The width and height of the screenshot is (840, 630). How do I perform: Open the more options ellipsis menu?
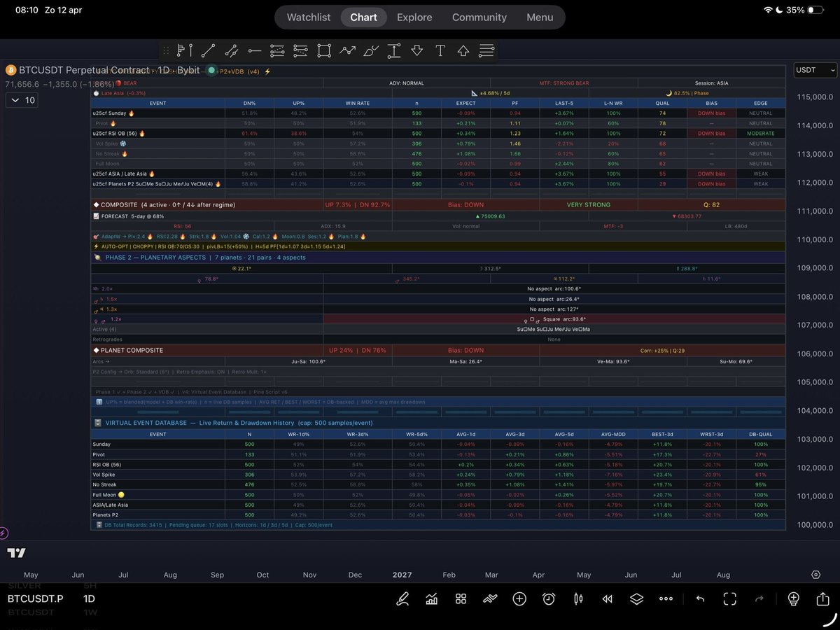(666, 598)
